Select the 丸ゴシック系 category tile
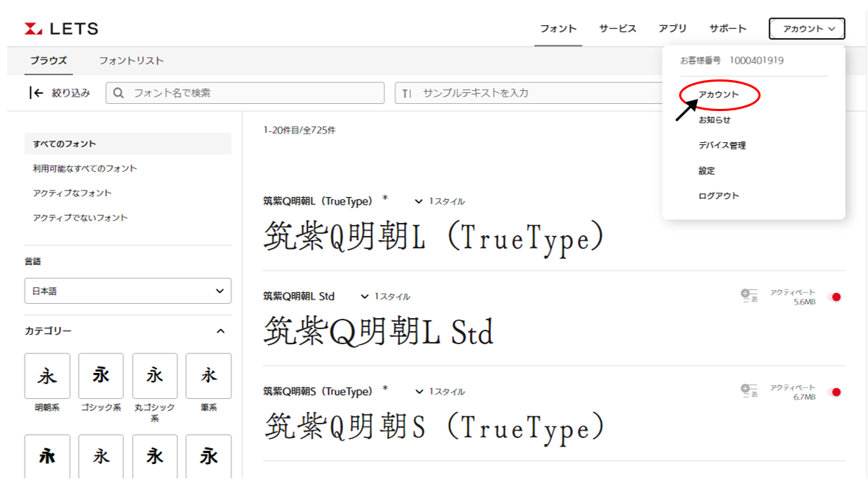The height and width of the screenshot is (487, 868). coord(155,376)
